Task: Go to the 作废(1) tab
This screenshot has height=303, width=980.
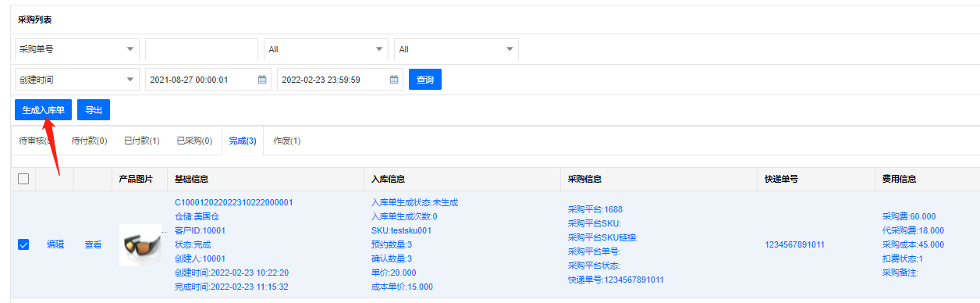Action: coord(286,141)
